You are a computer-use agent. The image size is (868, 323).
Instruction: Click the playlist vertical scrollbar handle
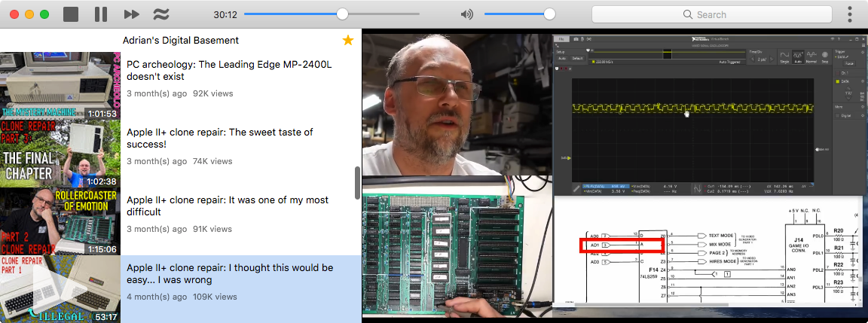pos(358,182)
